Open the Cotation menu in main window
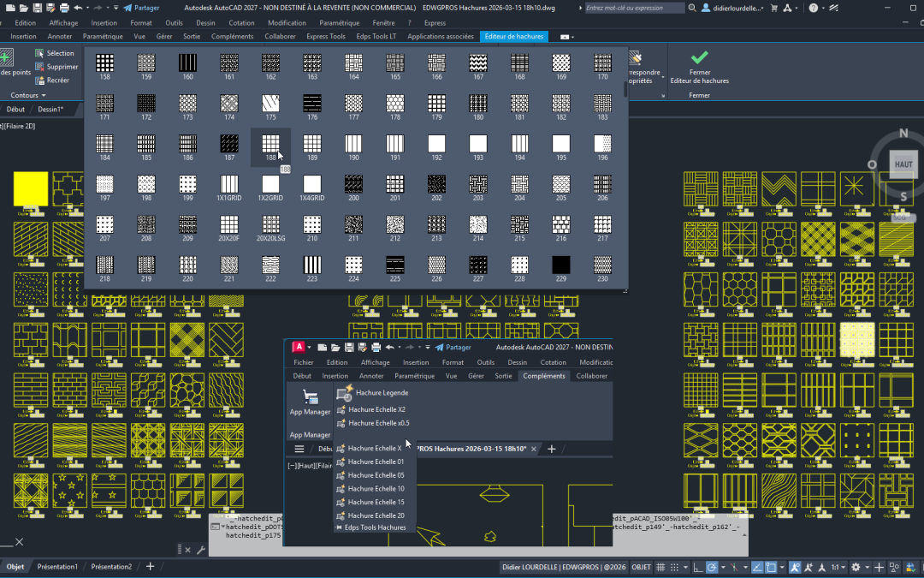 pyautogui.click(x=241, y=23)
